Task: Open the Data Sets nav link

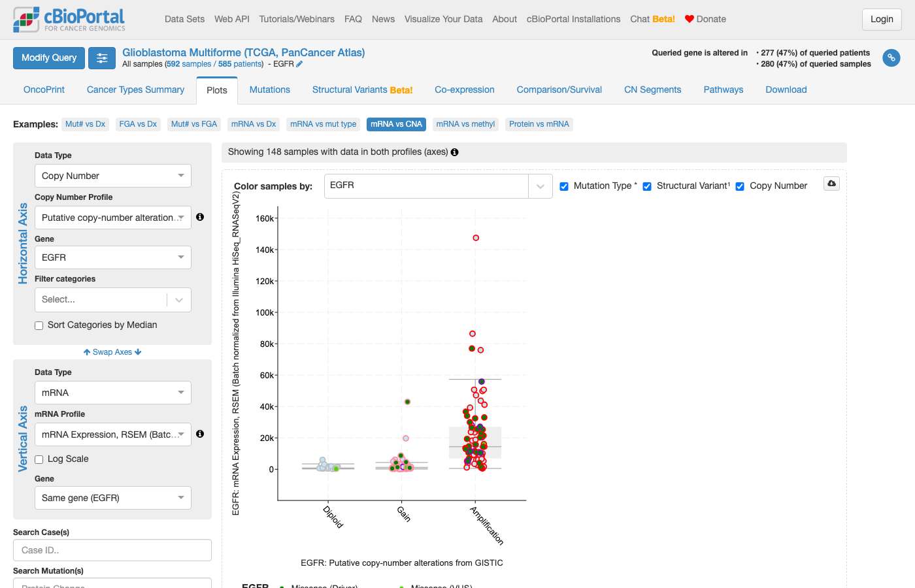Action: pos(184,19)
